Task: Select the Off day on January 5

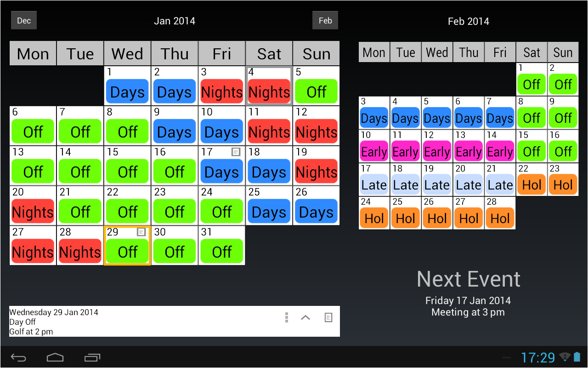Action: [x=317, y=92]
